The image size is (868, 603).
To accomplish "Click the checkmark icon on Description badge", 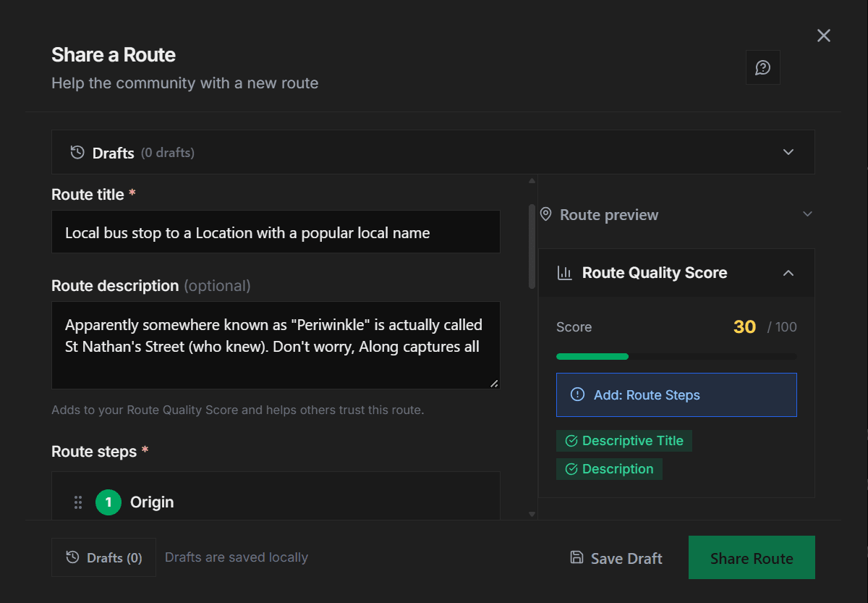I will [571, 469].
